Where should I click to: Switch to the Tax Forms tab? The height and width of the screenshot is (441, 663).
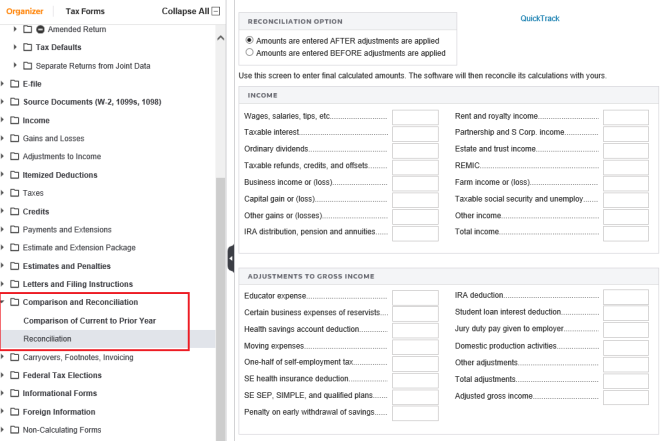pyautogui.click(x=85, y=11)
